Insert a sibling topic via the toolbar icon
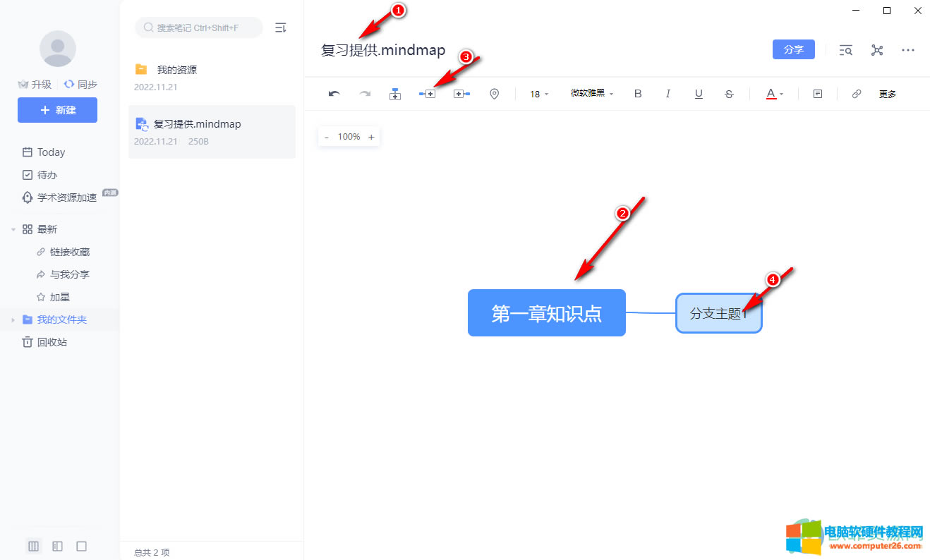930x560 pixels. point(395,94)
